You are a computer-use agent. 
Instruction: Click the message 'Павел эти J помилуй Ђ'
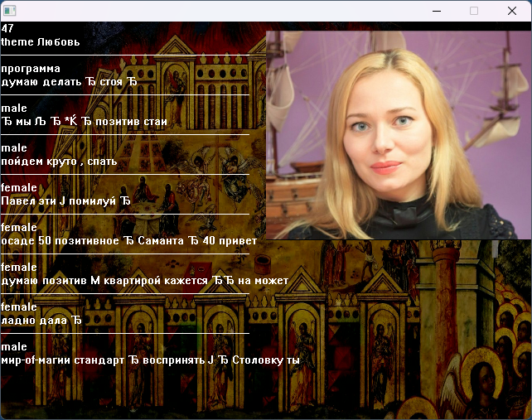(x=65, y=201)
